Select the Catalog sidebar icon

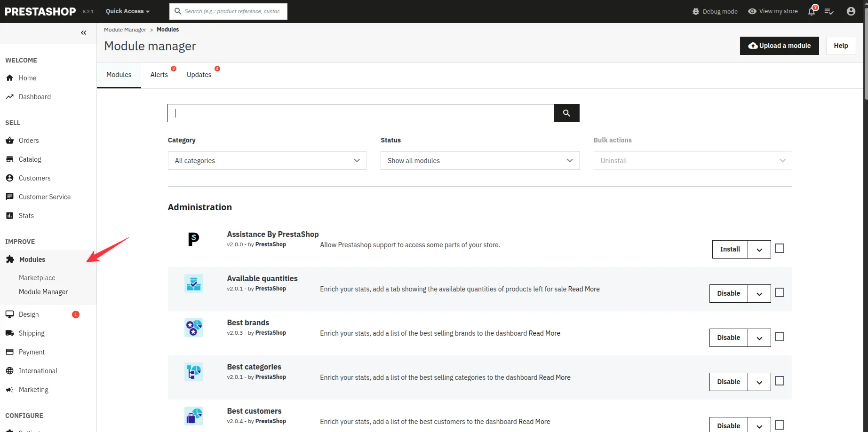pos(10,159)
